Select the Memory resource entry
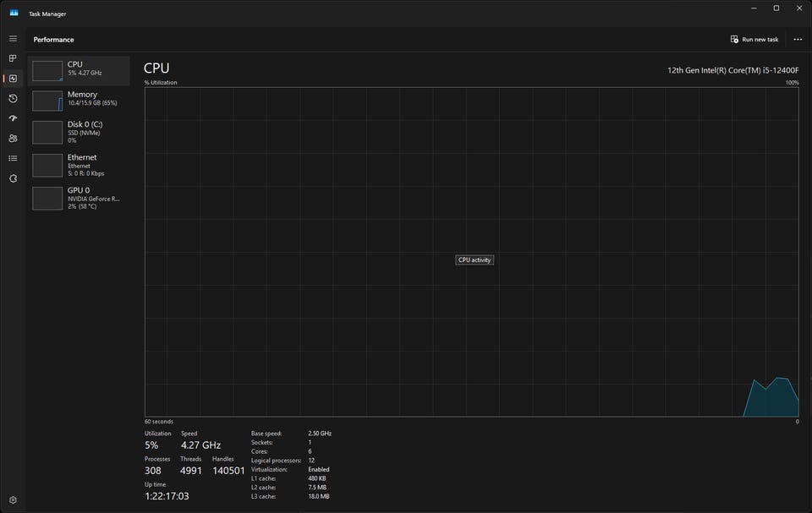Screen dimensions: 812x513 pyautogui.click(x=78, y=101)
